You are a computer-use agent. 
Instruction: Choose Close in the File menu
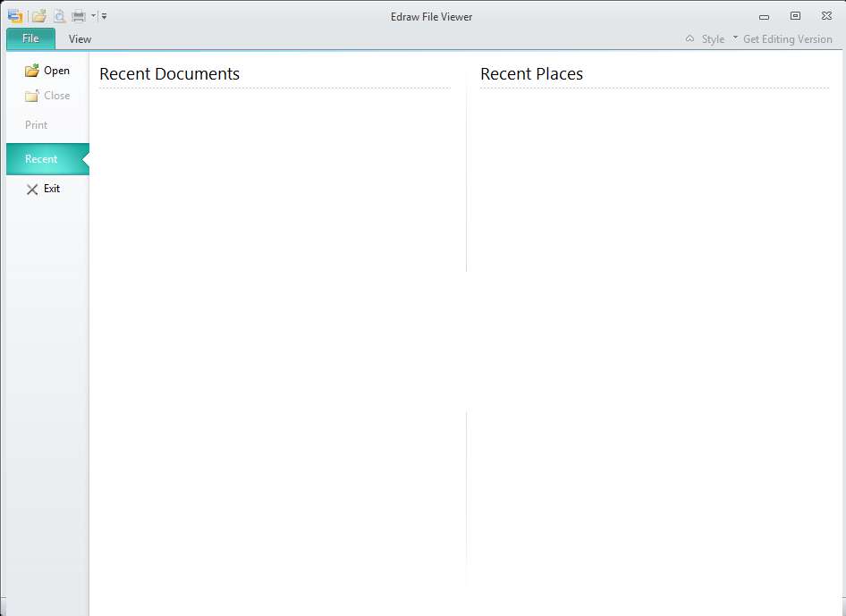47,96
